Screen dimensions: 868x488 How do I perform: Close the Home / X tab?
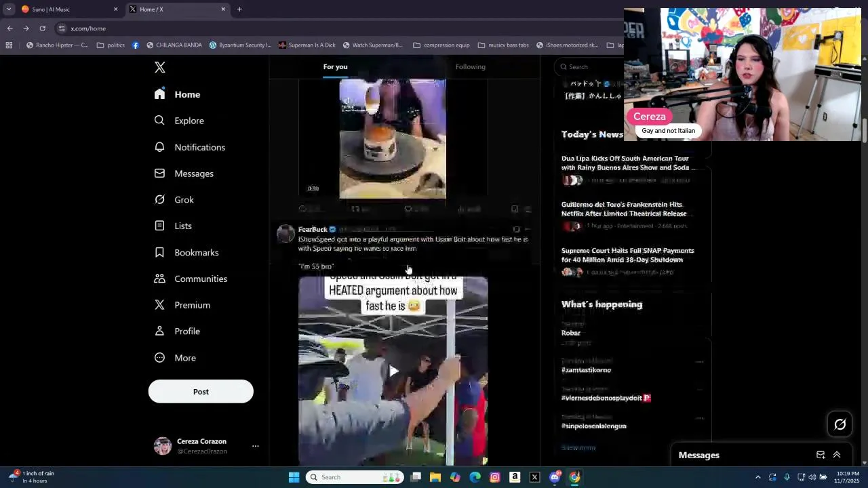point(223,9)
